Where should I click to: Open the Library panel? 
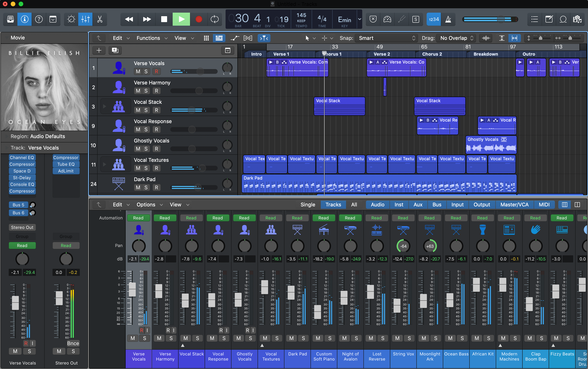[10, 19]
